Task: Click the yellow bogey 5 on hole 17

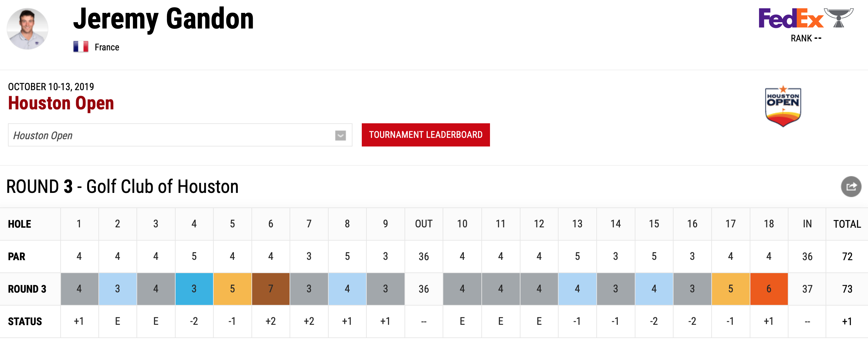Action: tap(731, 289)
